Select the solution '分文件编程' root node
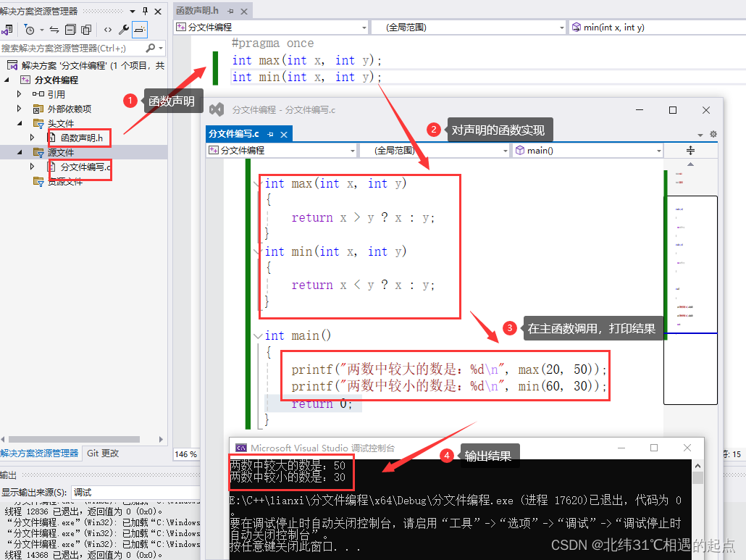Screen dimensions: 746x560 pos(87,66)
